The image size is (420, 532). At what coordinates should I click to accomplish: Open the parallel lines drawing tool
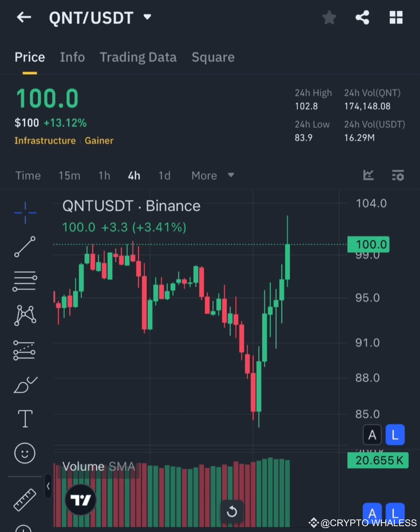[x=25, y=280]
